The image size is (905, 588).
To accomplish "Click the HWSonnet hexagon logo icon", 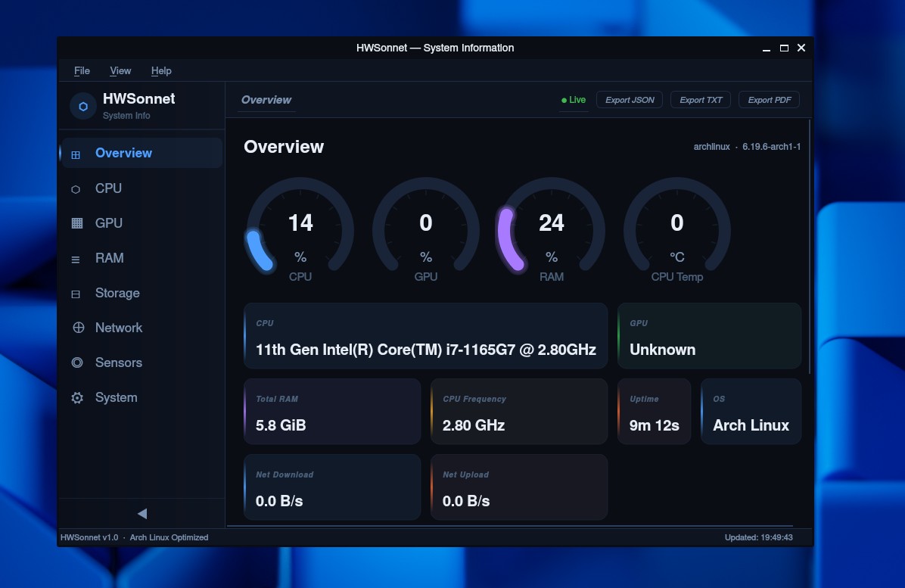I will [x=83, y=106].
